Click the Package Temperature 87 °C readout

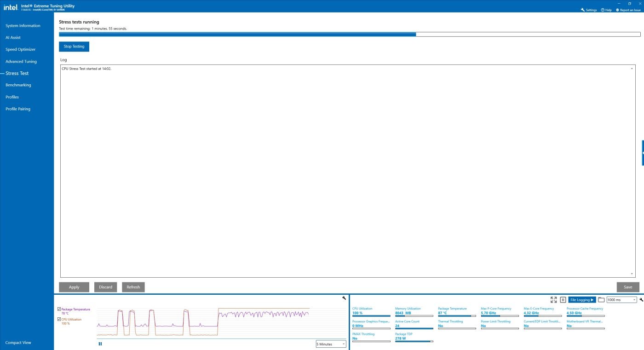(442, 313)
